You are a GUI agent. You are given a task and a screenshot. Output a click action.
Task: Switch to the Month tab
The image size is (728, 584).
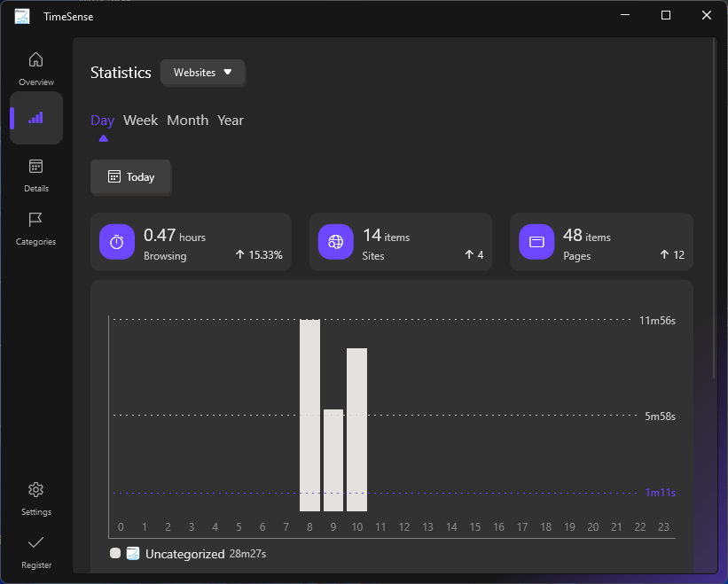(x=187, y=120)
